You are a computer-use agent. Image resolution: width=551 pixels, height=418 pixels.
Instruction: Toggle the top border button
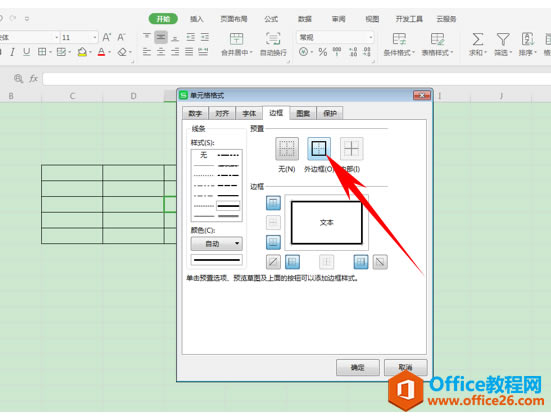273,203
